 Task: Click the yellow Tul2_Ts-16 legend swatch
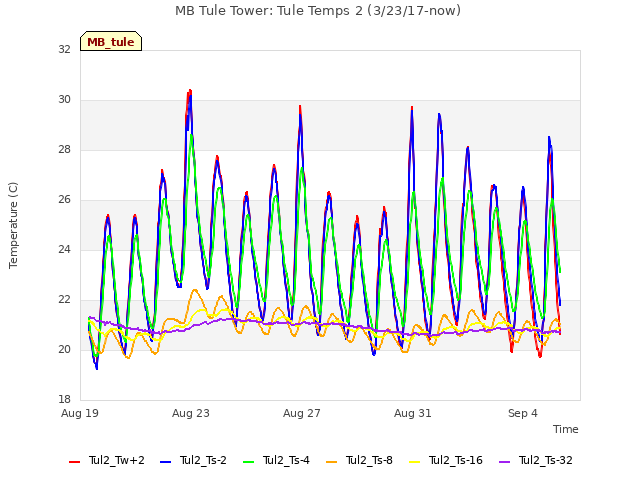tap(414, 462)
